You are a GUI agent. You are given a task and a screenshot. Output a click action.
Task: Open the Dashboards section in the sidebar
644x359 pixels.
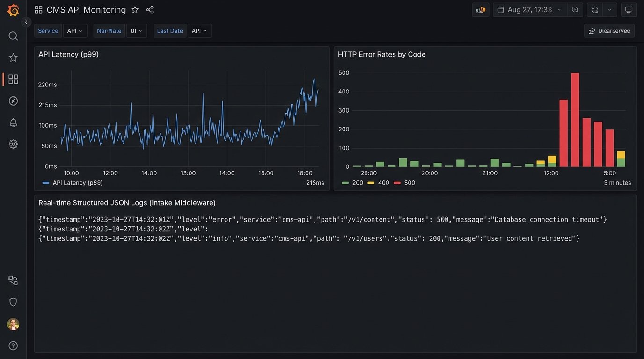point(13,79)
